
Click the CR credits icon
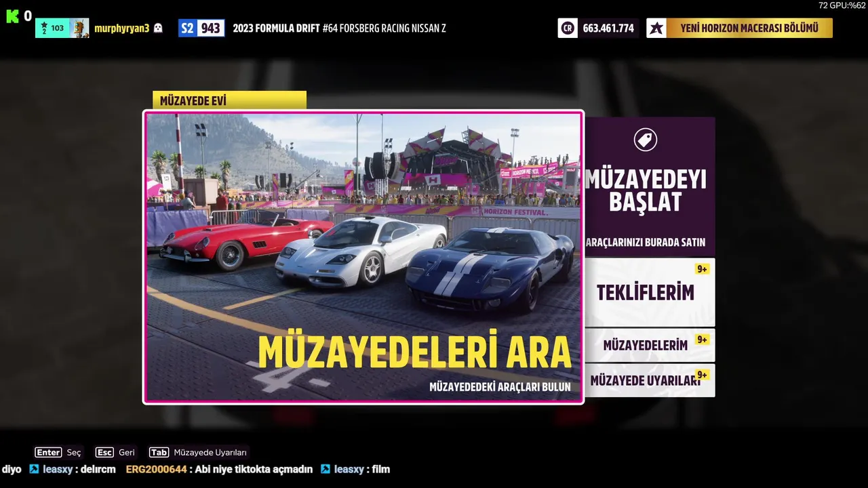(568, 28)
